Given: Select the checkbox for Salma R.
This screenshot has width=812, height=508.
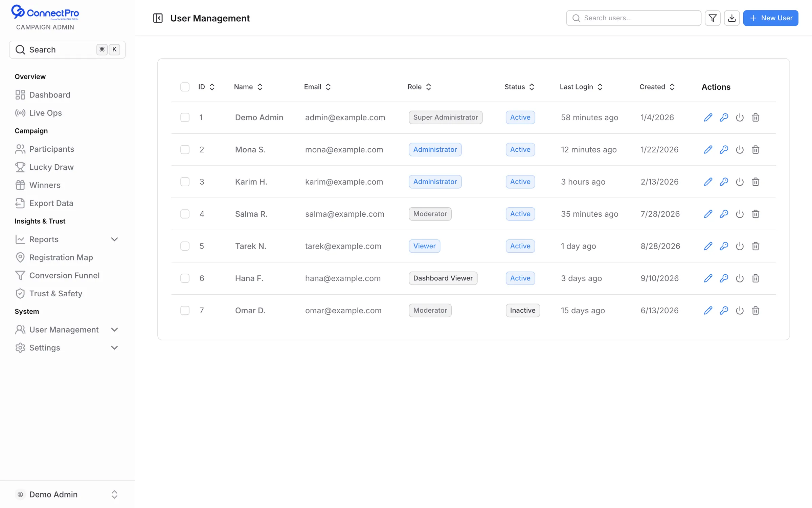Looking at the screenshot, I should tap(185, 214).
